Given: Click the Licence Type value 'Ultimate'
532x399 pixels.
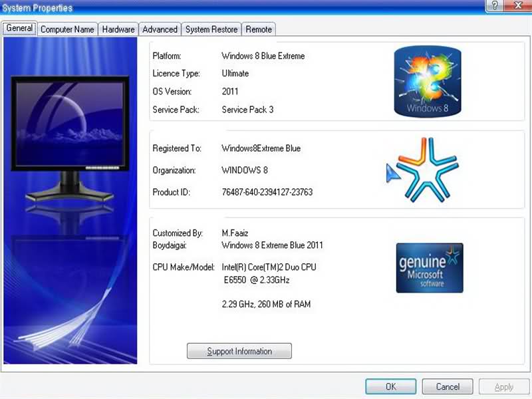Looking at the screenshot, I should [x=235, y=73].
